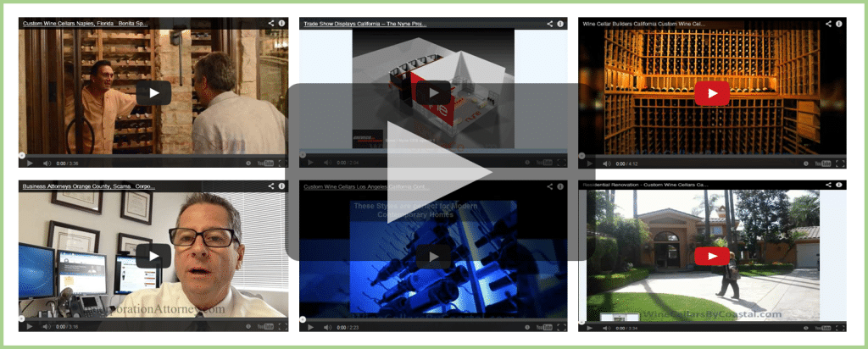The height and width of the screenshot is (349, 868).
Task: Play Residential Renovation video from control bar
Action: (590, 328)
